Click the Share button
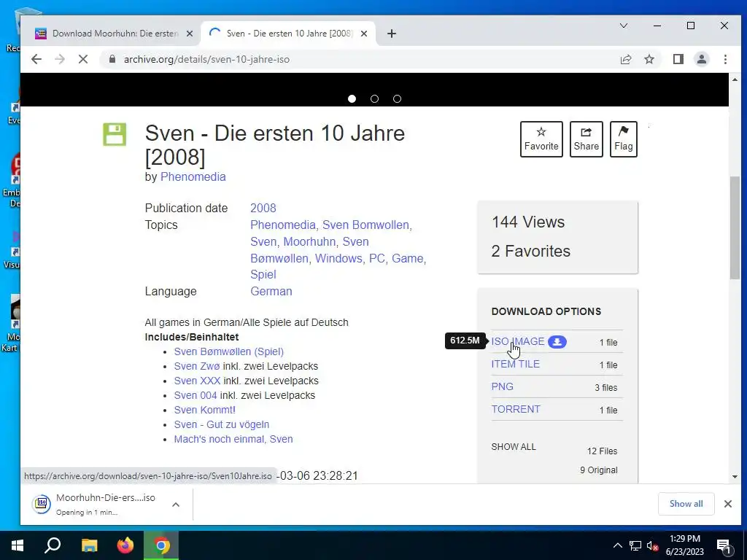747x560 pixels. 587,139
